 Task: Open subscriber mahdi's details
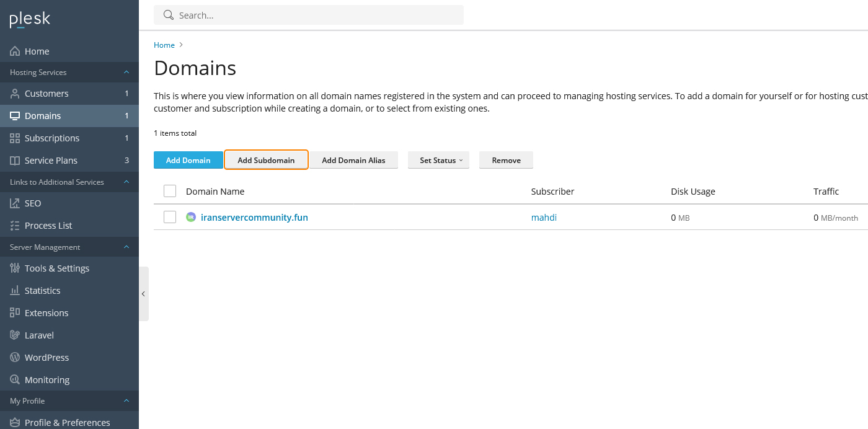point(544,217)
